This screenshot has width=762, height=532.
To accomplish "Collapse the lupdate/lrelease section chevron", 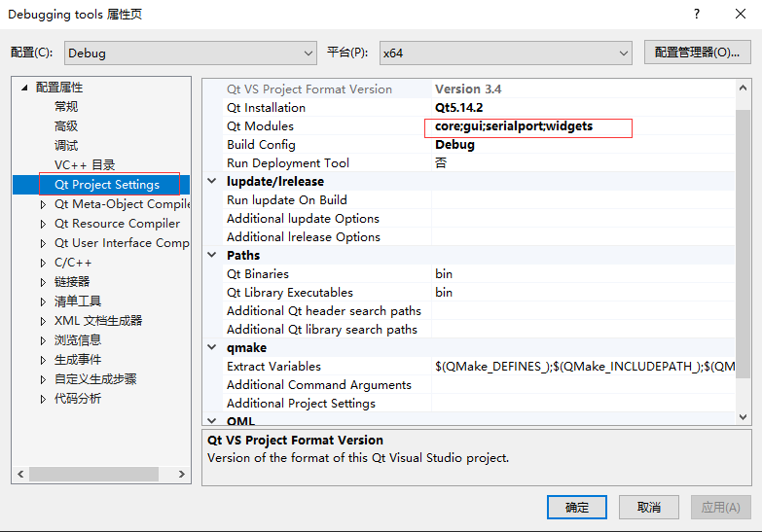I will (x=212, y=181).
